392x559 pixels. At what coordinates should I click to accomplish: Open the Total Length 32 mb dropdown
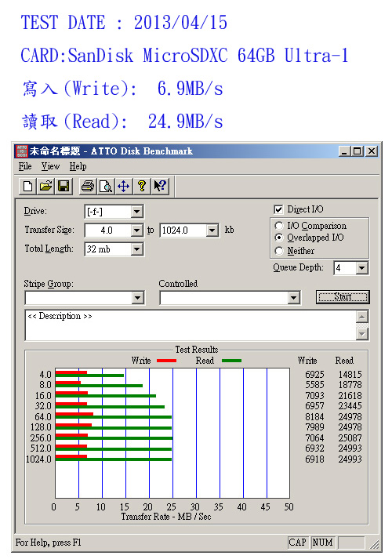137,249
